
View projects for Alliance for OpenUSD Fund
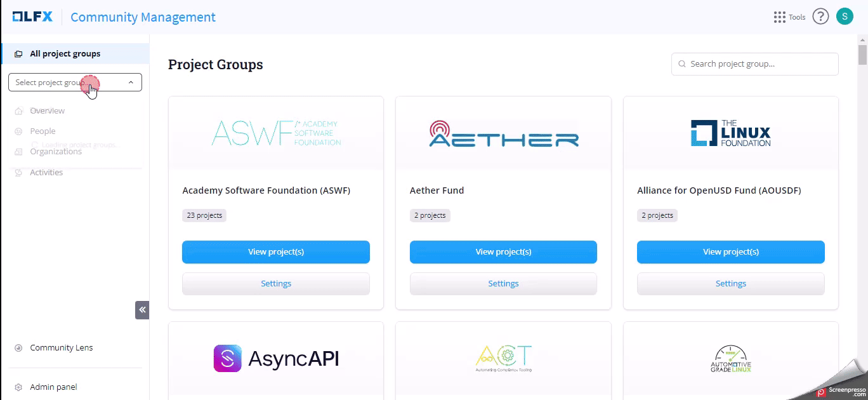tap(730, 252)
